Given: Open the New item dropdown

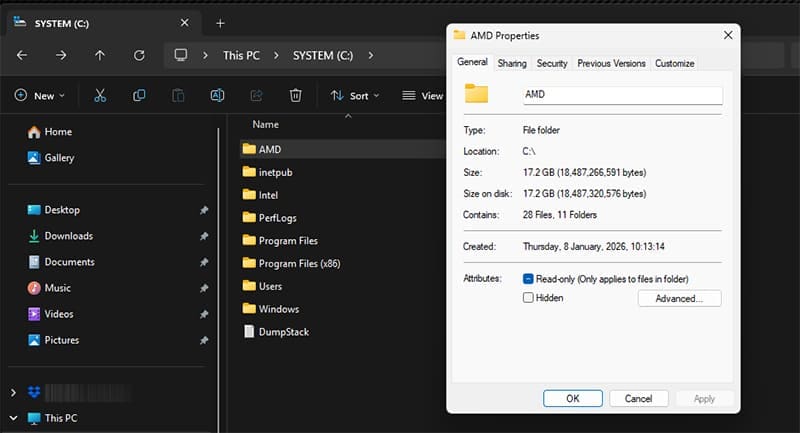Looking at the screenshot, I should (40, 96).
